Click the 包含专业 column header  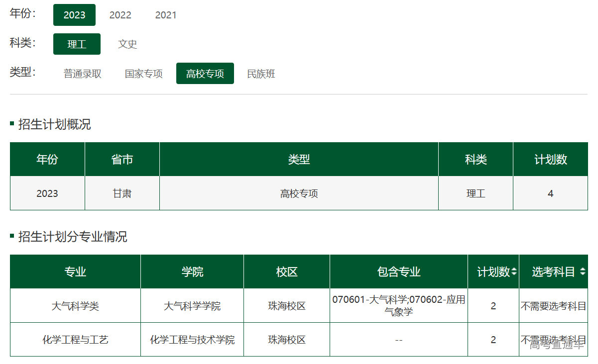(399, 272)
